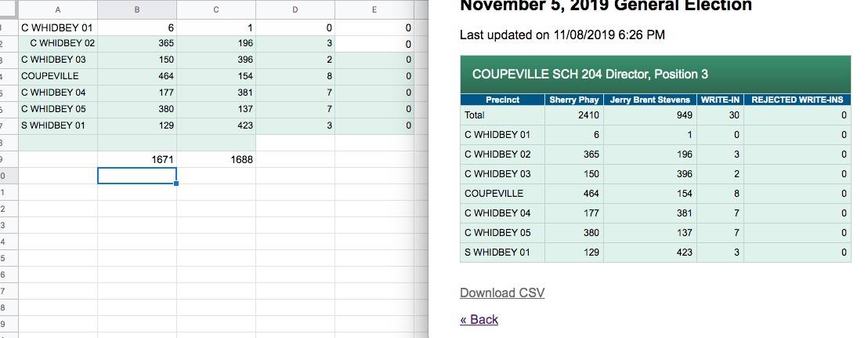This screenshot has height=338, width=868.
Task: Click the column E header
Action: coord(374,9)
